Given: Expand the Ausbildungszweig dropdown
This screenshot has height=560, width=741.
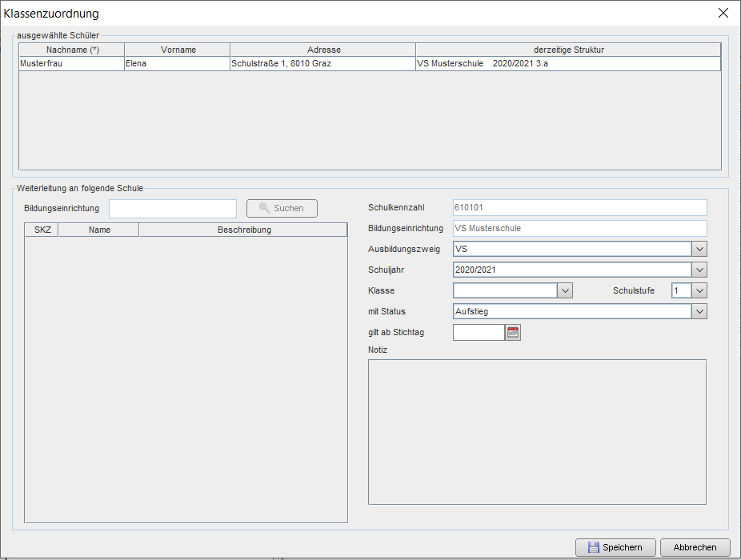Looking at the screenshot, I should point(699,249).
